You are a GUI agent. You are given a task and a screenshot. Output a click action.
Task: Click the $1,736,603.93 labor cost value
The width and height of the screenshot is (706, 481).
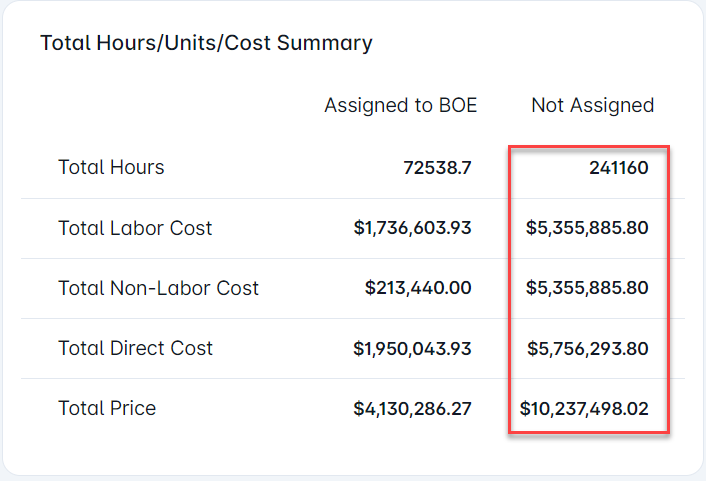[412, 228]
